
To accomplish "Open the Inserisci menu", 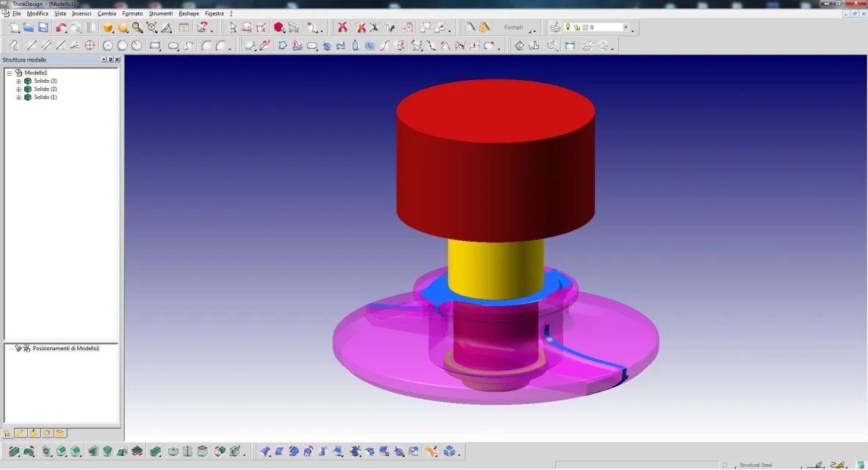I will pyautogui.click(x=82, y=13).
